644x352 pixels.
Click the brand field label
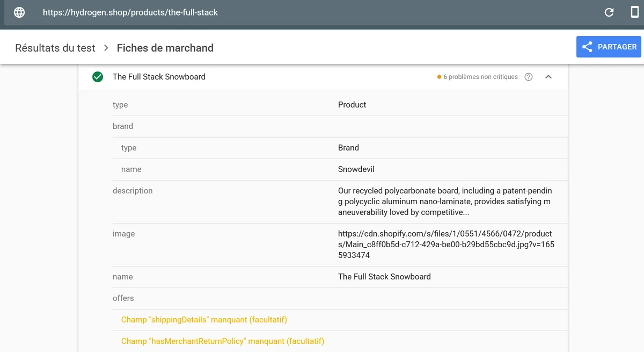coord(123,126)
